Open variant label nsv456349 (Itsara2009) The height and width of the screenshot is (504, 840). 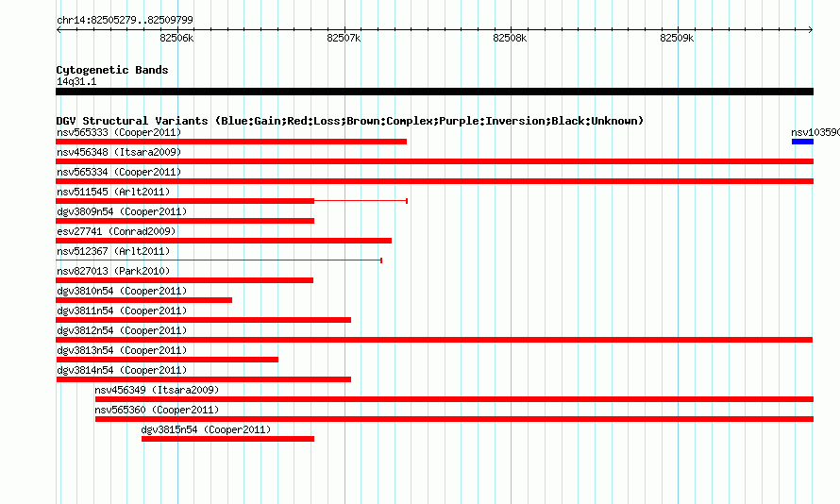coord(157,390)
